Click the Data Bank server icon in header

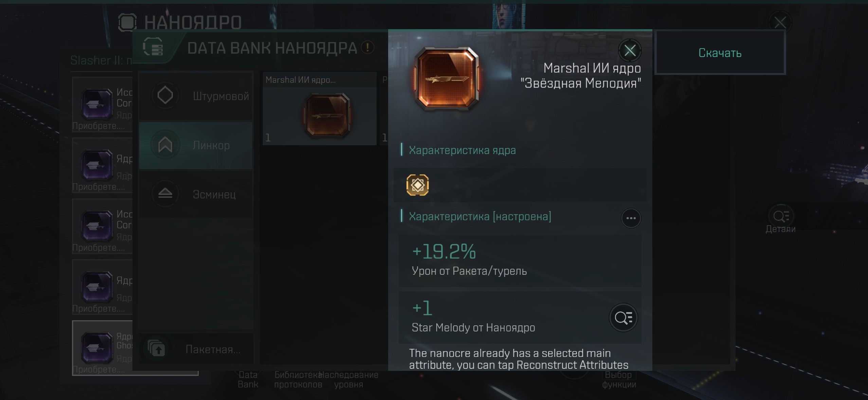153,47
